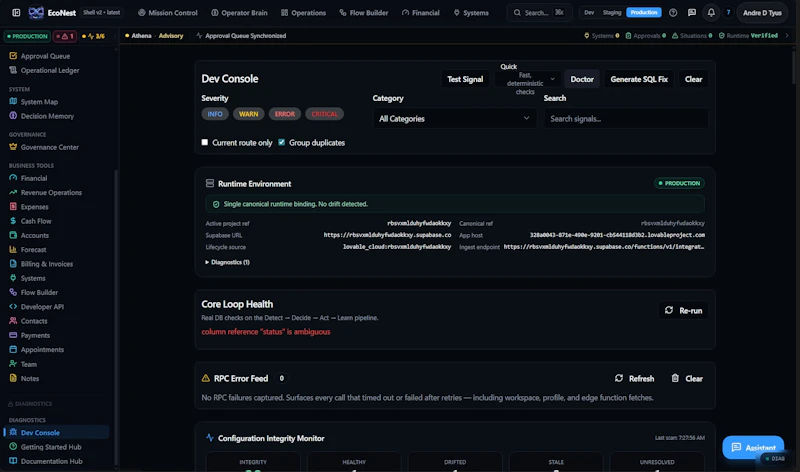800x472 pixels.
Task: Open Developer API in sidebar
Action: 37,307
